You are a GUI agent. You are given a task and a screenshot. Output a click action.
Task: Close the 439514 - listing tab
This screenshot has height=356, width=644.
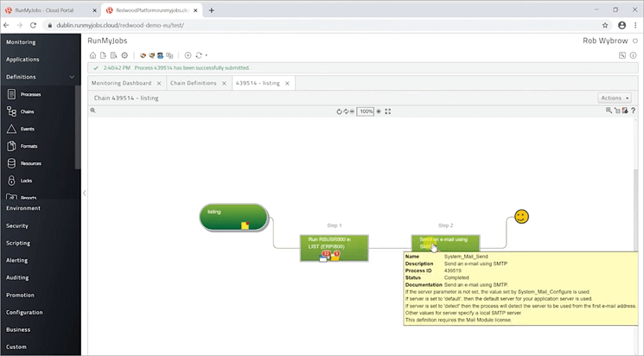pyautogui.click(x=290, y=83)
